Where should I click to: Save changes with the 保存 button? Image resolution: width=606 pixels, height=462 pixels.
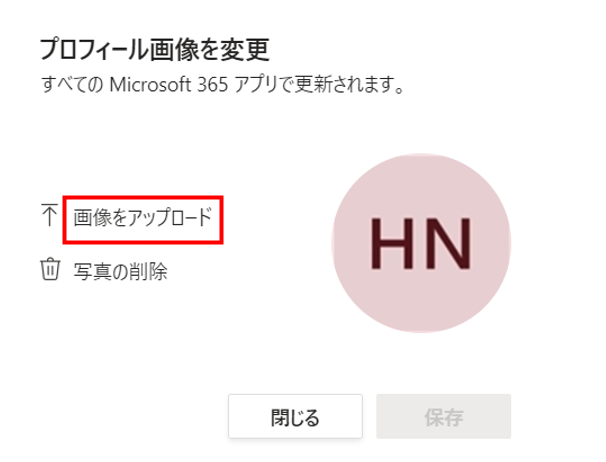(444, 416)
